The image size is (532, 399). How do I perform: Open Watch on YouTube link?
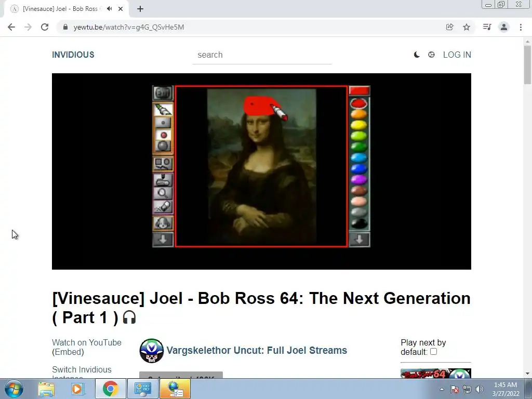[87, 342]
